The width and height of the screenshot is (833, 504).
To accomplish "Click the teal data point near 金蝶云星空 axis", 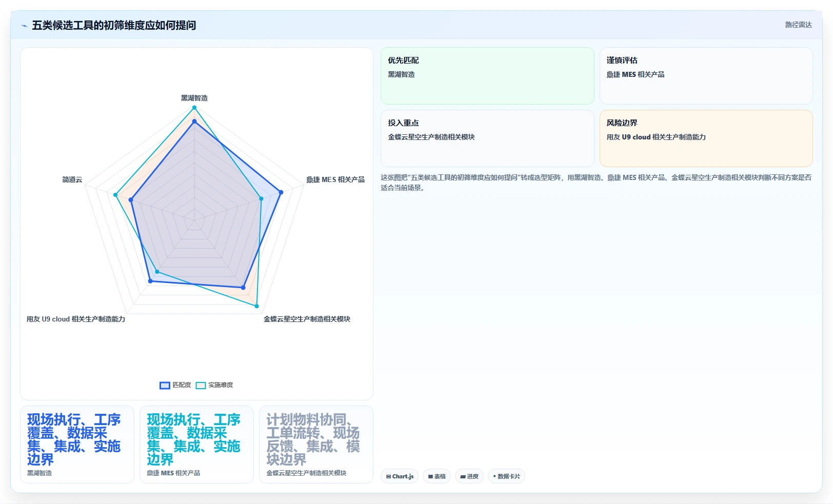I will (257, 306).
